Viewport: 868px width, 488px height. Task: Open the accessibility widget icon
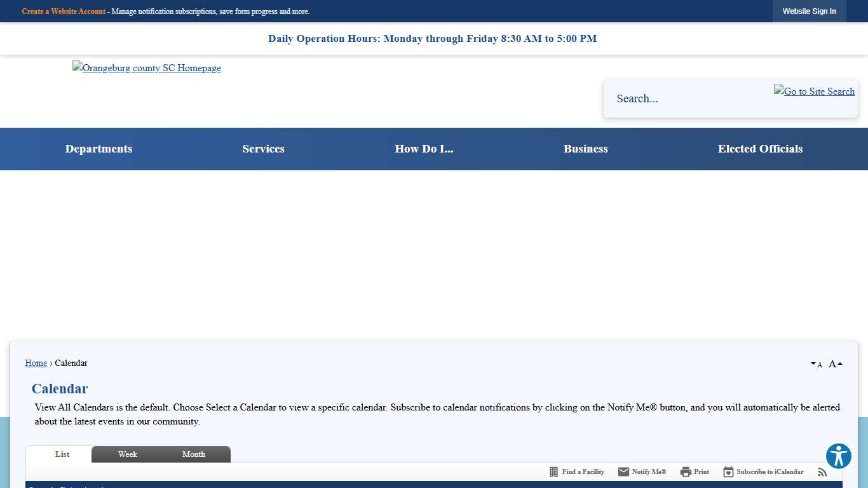click(838, 456)
